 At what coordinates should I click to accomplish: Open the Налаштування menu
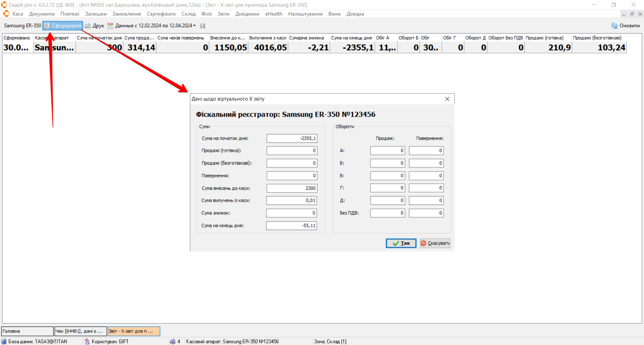point(305,14)
